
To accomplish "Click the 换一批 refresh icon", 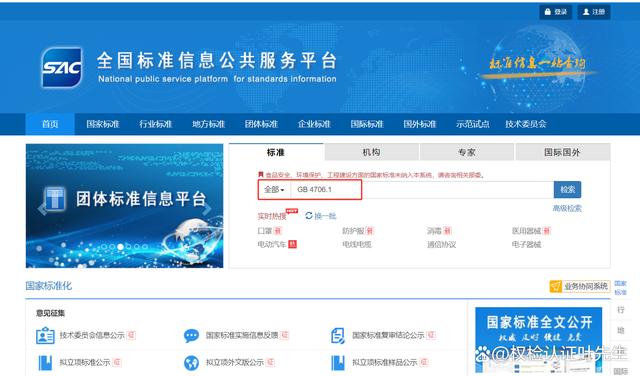I will tap(309, 215).
